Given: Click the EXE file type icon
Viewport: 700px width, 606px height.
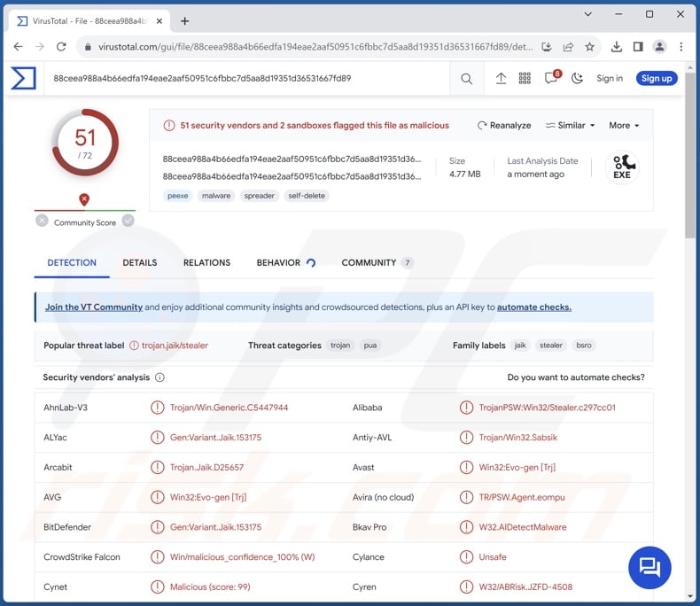Looking at the screenshot, I should tap(622, 167).
